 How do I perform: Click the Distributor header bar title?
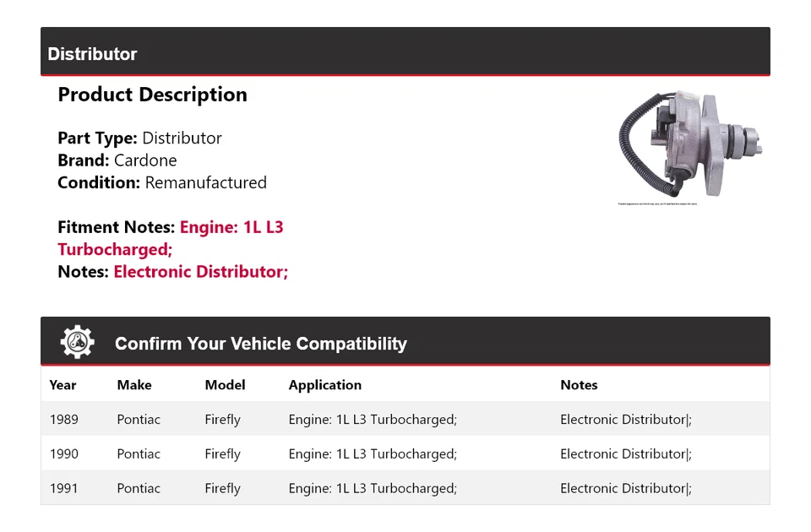click(x=92, y=54)
